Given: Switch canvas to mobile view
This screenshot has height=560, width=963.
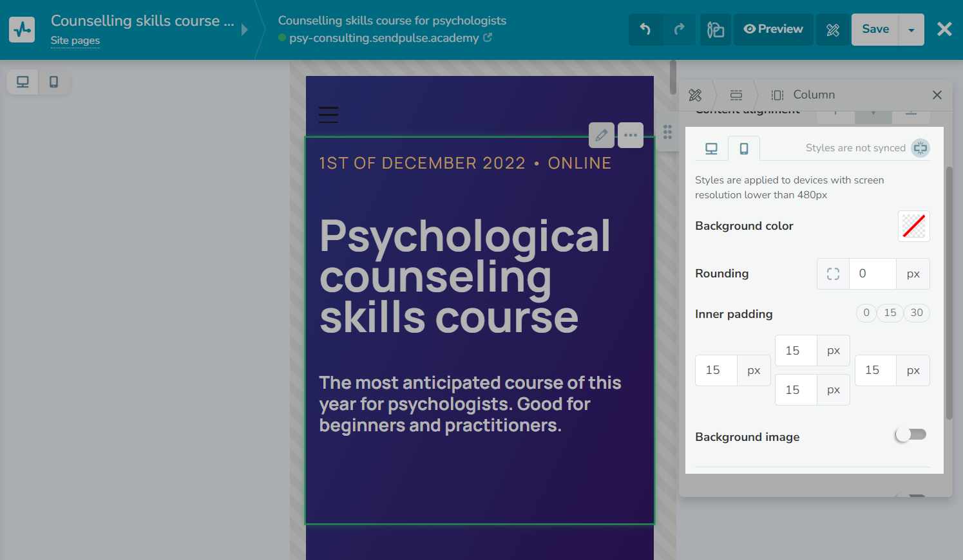Looking at the screenshot, I should (54, 82).
